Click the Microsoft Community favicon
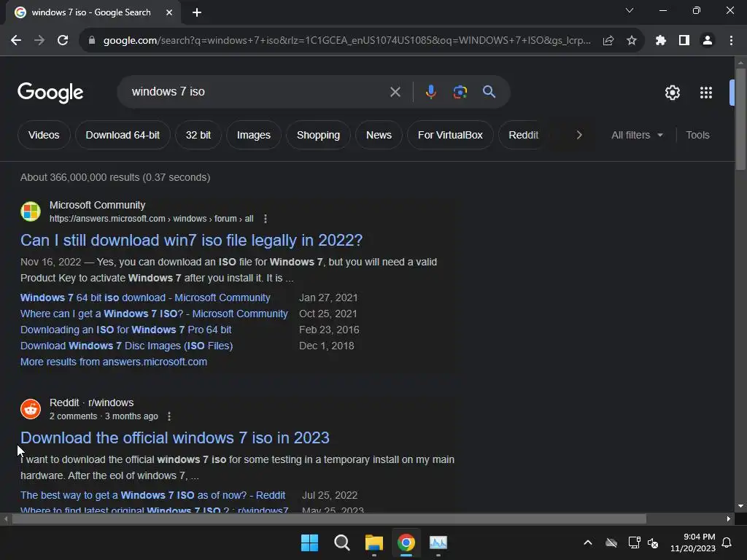The height and width of the screenshot is (560, 747). point(31,211)
